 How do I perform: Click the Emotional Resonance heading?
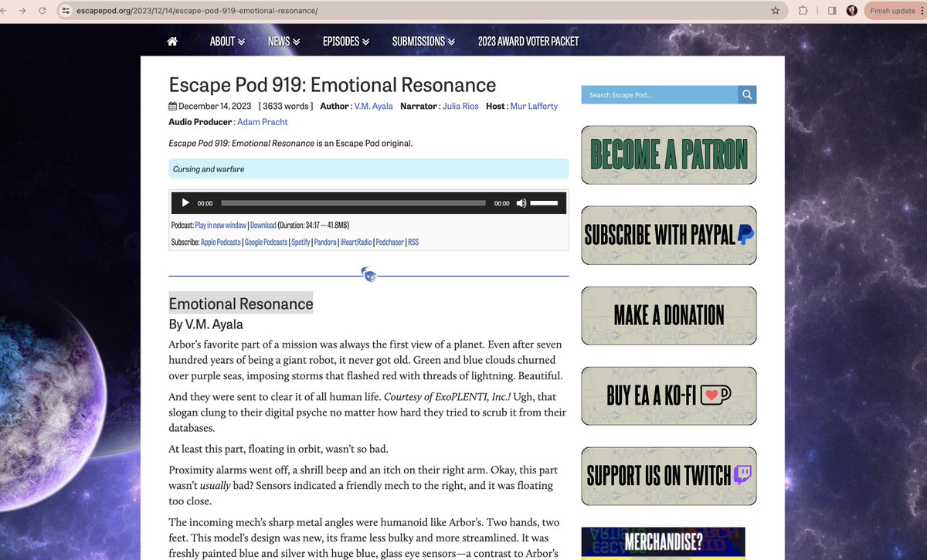(241, 304)
